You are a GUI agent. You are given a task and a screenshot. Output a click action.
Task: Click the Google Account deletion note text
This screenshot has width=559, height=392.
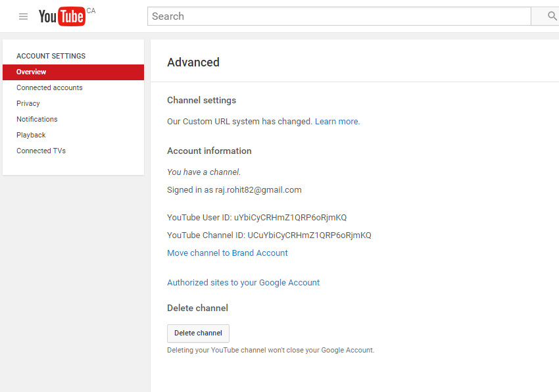coord(270,351)
